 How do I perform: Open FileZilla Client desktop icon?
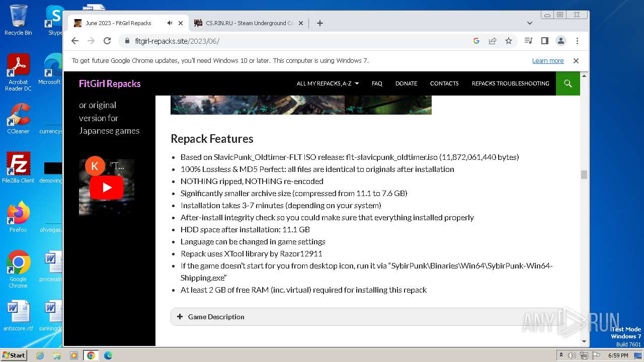tap(18, 168)
